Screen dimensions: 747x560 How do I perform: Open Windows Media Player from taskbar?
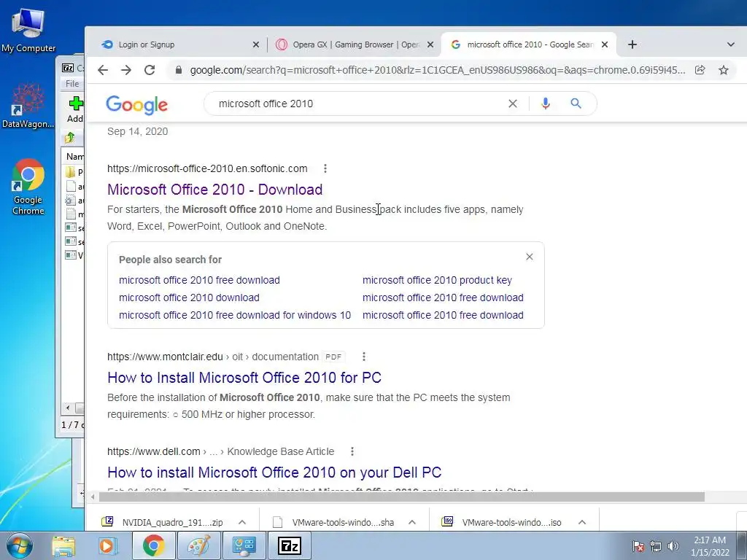point(108,545)
